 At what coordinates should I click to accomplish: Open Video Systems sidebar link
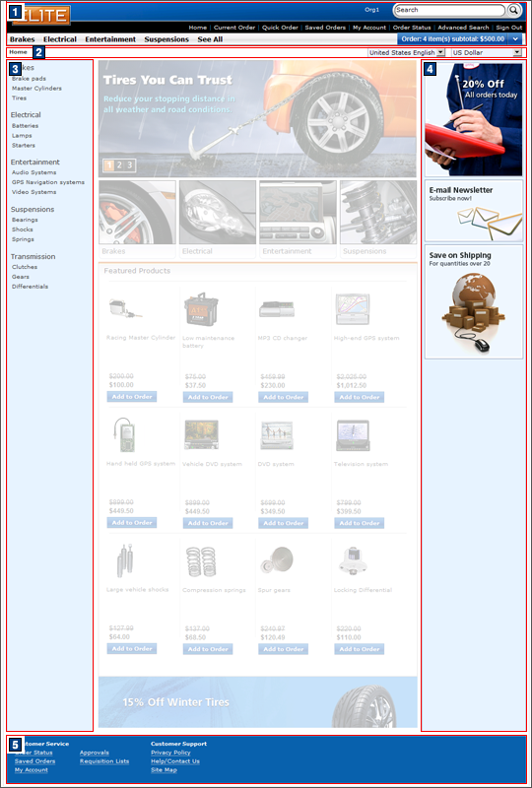[34, 192]
